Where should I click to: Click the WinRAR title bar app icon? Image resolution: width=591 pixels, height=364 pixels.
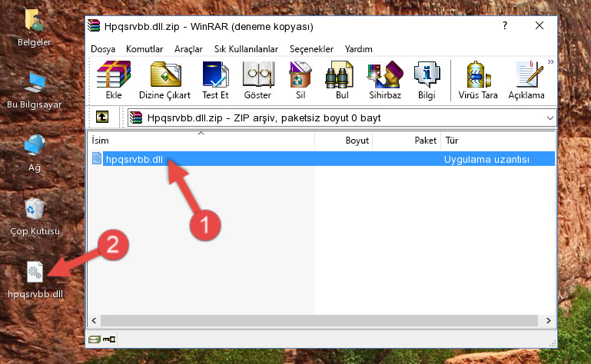tap(94, 26)
